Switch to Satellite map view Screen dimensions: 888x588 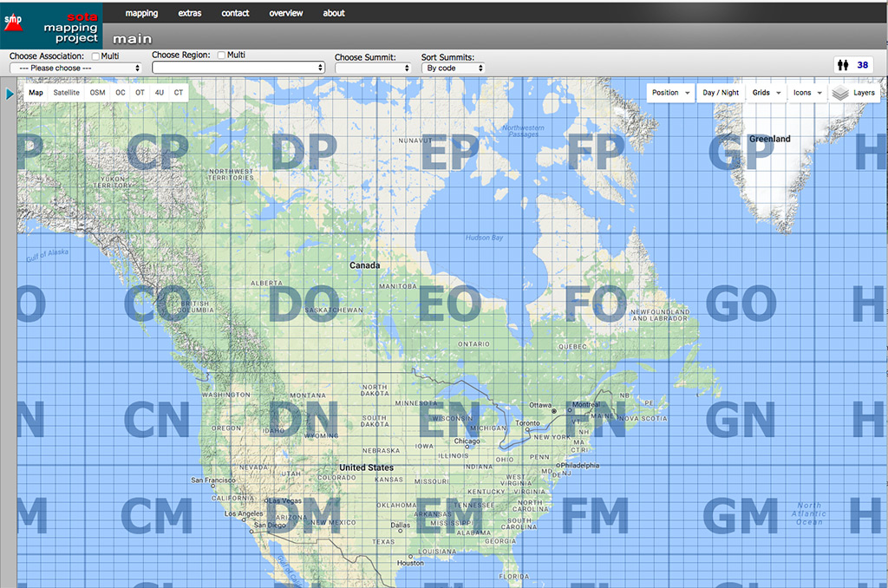pyautogui.click(x=66, y=93)
